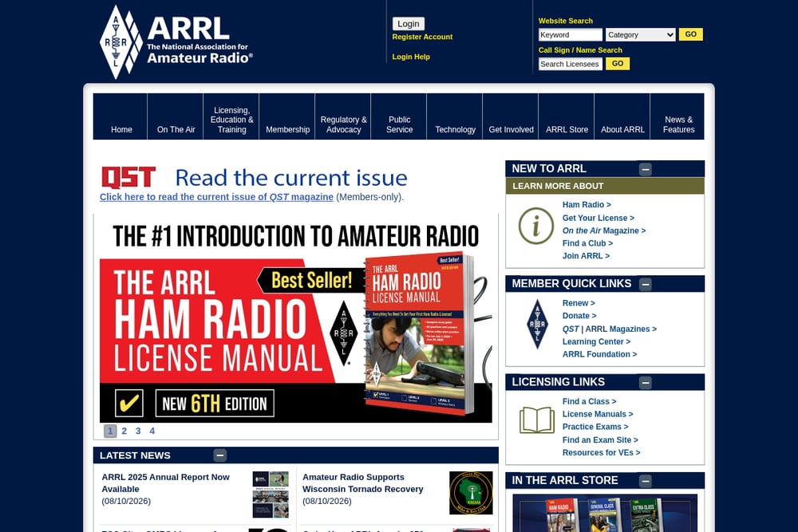The height and width of the screenshot is (532, 798).
Task: Click GO button next to Category dropdown
Action: [x=690, y=34]
